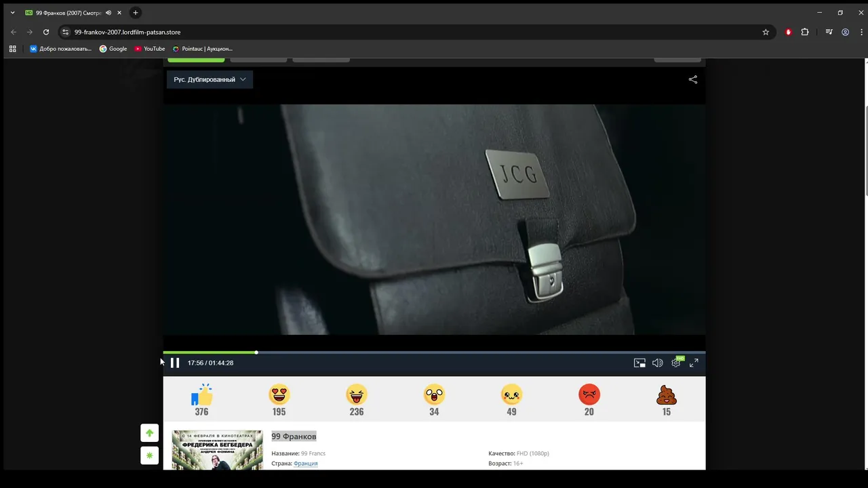The image size is (868, 488).
Task: Reload the page with the refresh icon
Action: pyautogui.click(x=46, y=32)
